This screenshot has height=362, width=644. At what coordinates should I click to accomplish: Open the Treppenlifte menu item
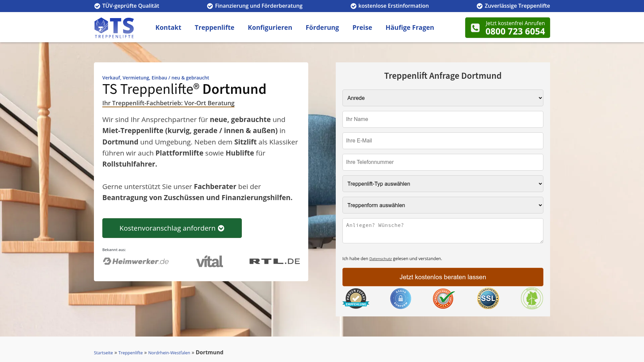pyautogui.click(x=215, y=27)
